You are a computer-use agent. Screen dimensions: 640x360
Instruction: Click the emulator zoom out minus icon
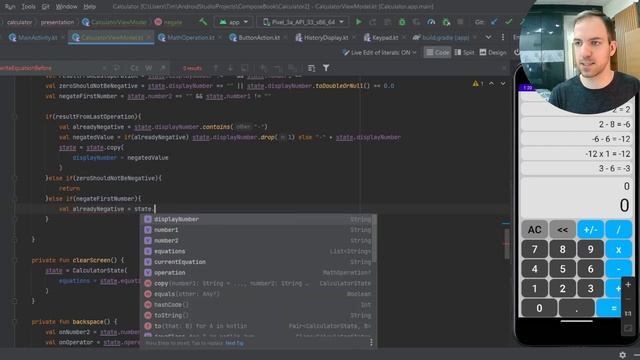(x=628, y=299)
